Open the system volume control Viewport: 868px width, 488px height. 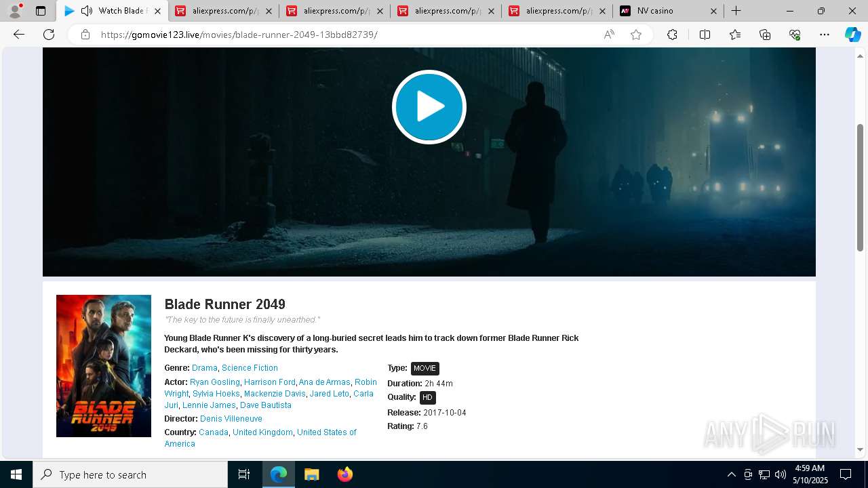(781, 474)
